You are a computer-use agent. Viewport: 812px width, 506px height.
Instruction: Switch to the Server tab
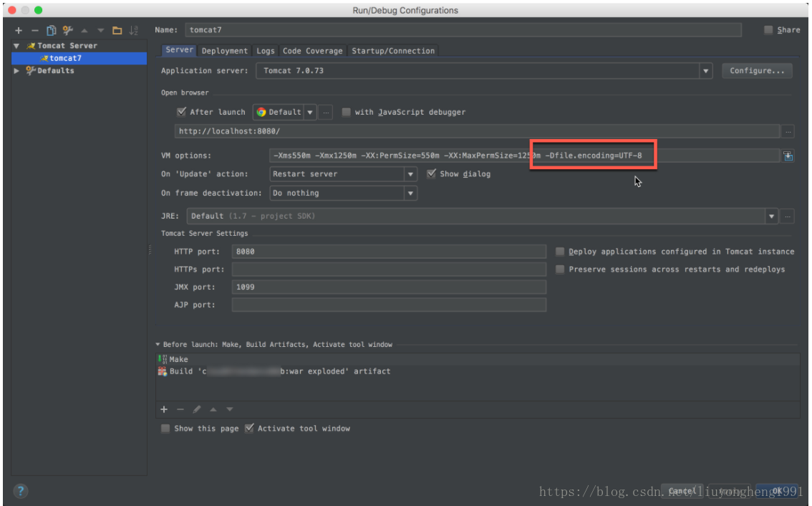coord(179,49)
